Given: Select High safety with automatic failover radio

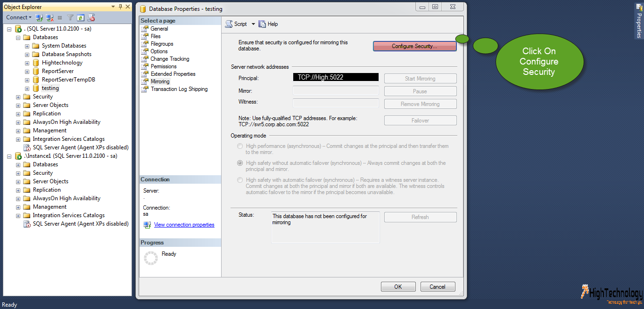Looking at the screenshot, I should [240, 180].
